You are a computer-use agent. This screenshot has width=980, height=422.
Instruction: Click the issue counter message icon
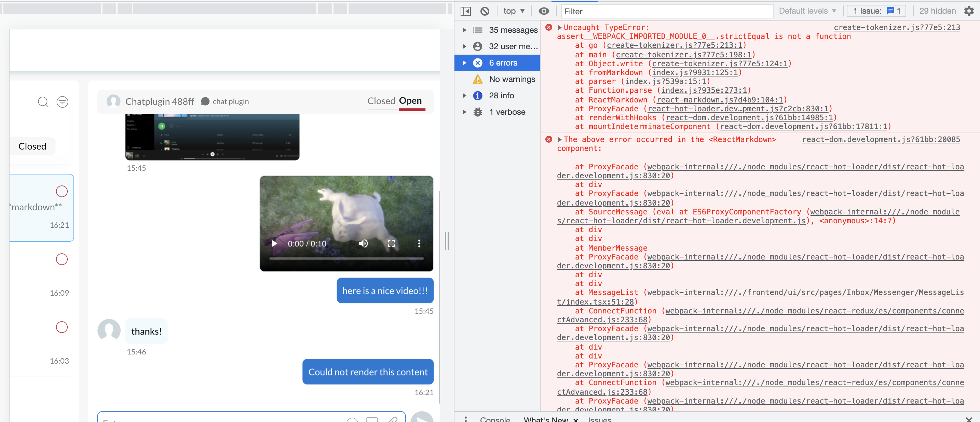tap(890, 11)
